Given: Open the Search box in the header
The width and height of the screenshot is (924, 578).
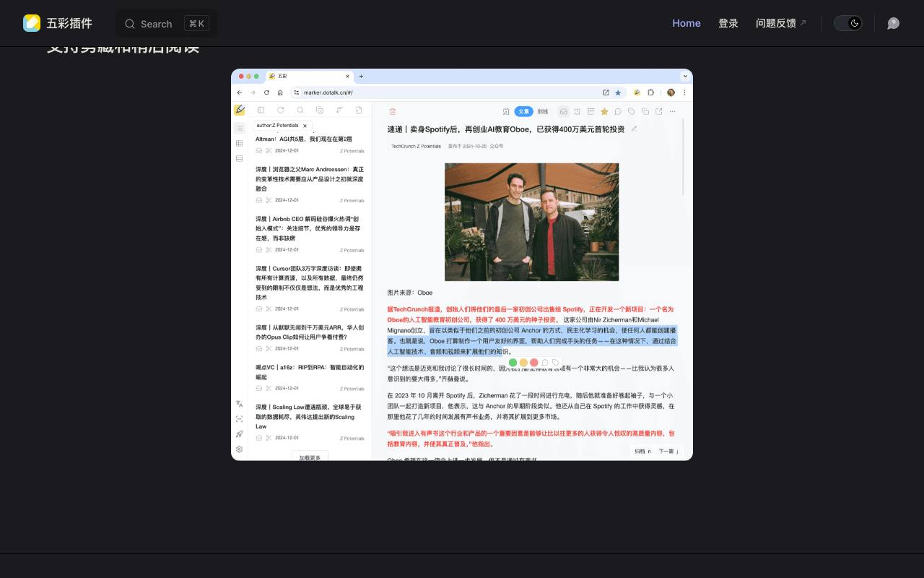Looking at the screenshot, I should [166, 24].
